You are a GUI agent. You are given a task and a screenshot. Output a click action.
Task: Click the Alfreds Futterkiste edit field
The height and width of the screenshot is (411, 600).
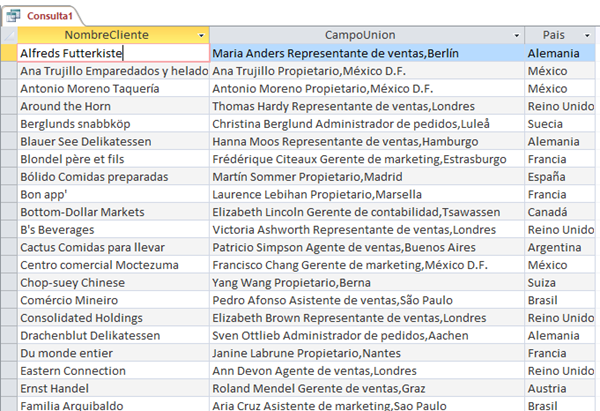pyautogui.click(x=113, y=53)
